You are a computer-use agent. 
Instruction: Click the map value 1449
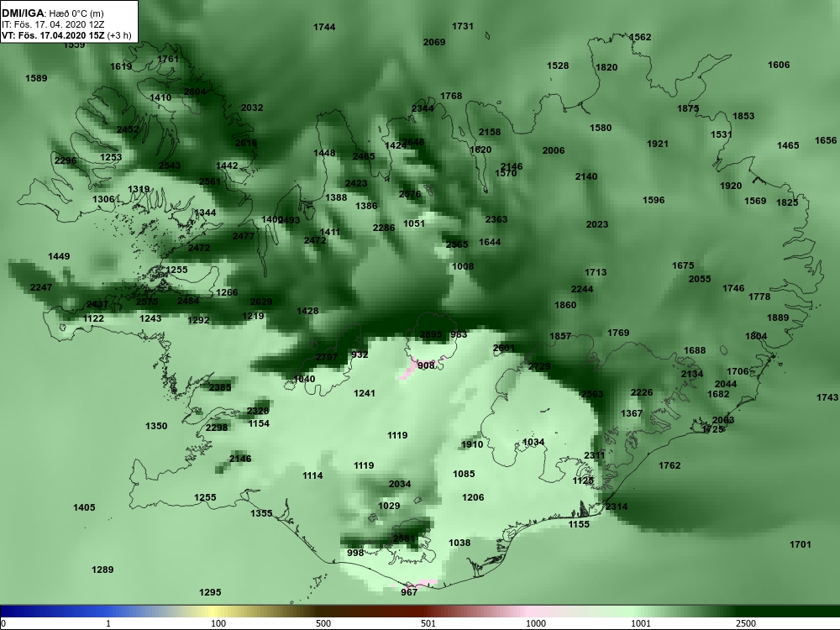(x=59, y=256)
